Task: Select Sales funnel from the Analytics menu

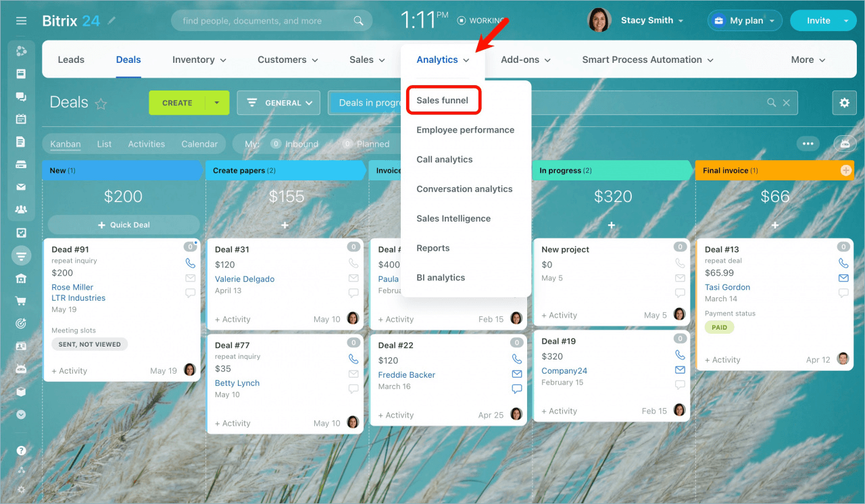Action: [x=443, y=100]
